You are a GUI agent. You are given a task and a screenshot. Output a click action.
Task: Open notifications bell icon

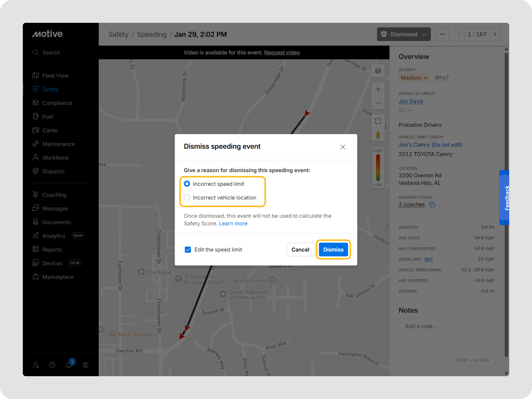(69, 365)
